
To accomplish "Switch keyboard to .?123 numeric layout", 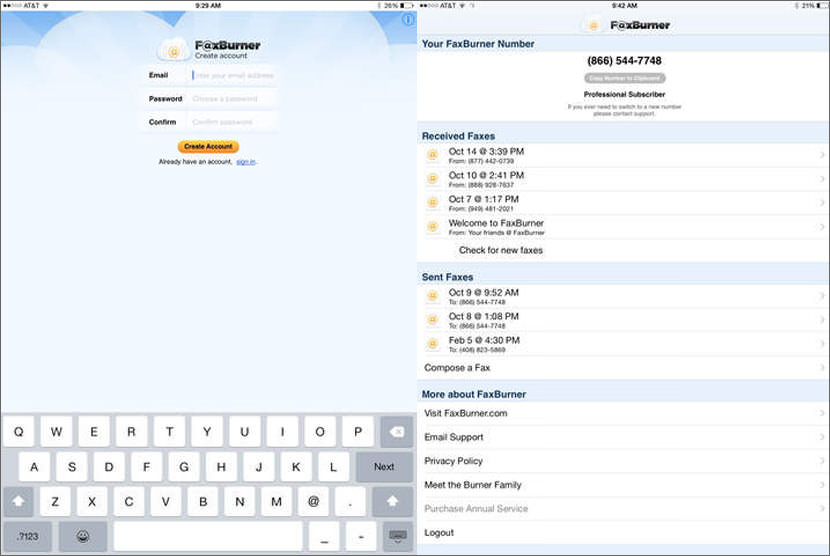I will (x=27, y=536).
